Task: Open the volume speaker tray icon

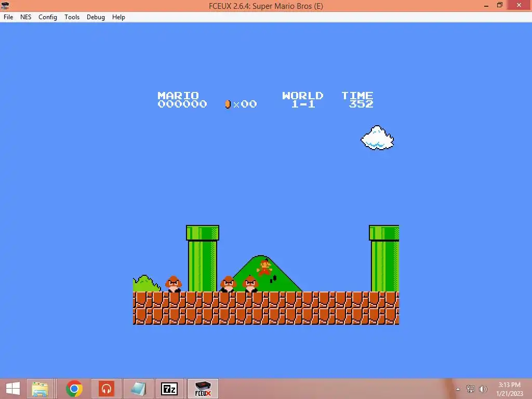Action: pyautogui.click(x=483, y=389)
